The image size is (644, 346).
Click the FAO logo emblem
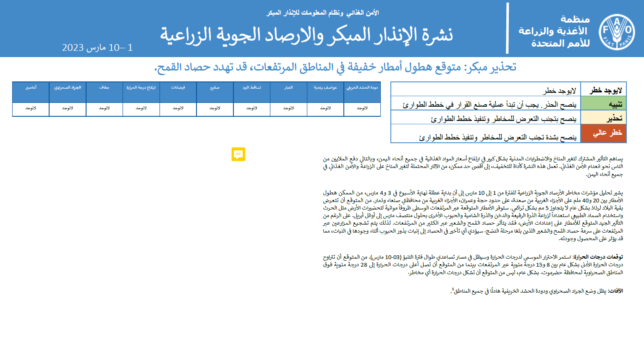(x=616, y=32)
